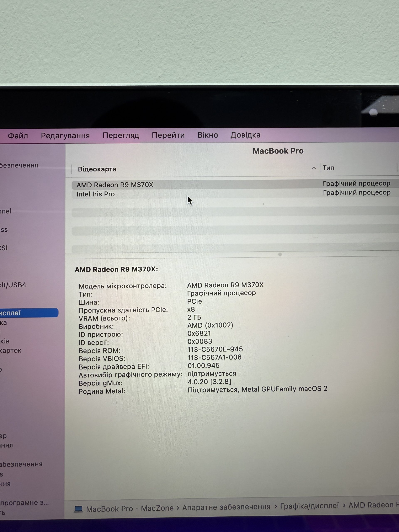Viewport: 399px width, 532px height.
Task: Select the AMD Radeon R9 M370X row
Action: [235, 185]
